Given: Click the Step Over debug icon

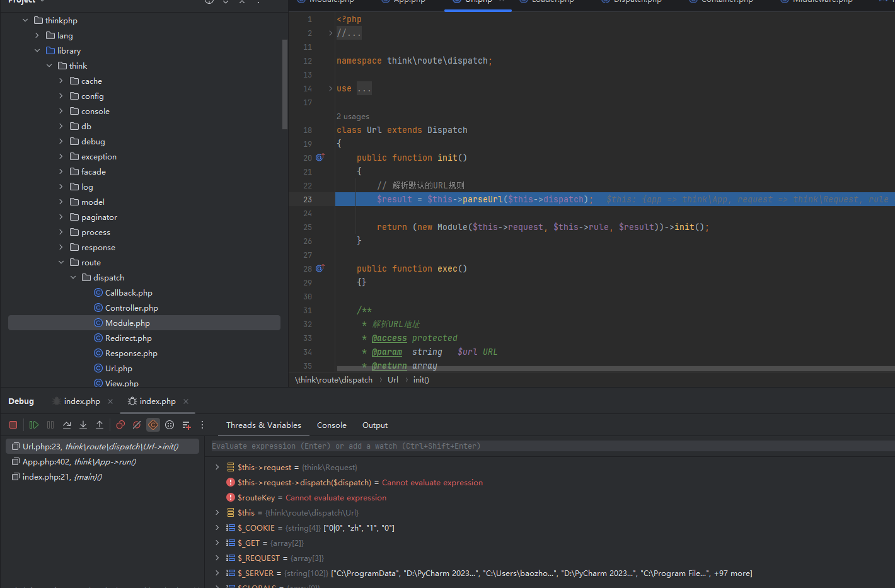Looking at the screenshot, I should 67,425.
